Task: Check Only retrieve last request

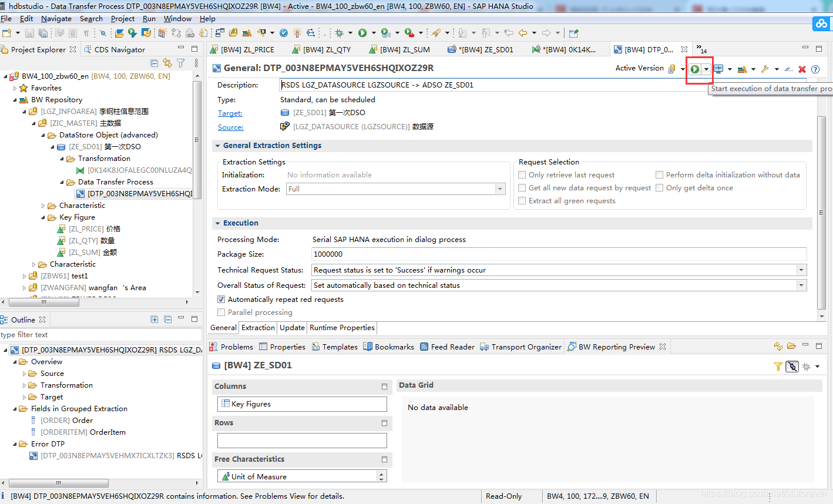Action: point(522,175)
